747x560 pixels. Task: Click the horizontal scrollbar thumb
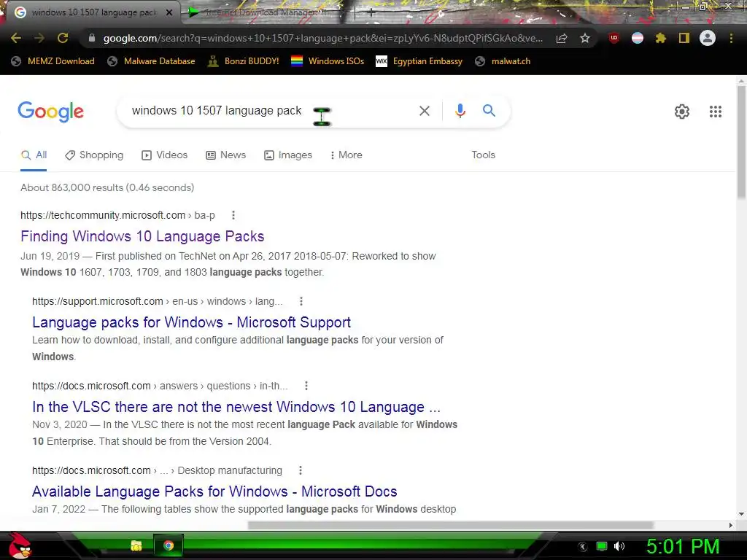click(x=450, y=525)
